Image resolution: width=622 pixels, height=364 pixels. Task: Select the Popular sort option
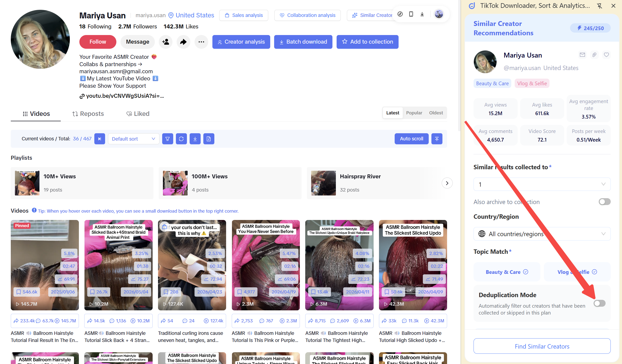414,113
